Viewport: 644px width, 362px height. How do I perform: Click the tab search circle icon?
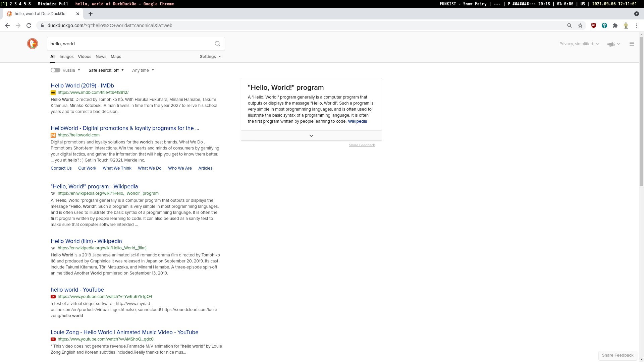click(x=637, y=14)
